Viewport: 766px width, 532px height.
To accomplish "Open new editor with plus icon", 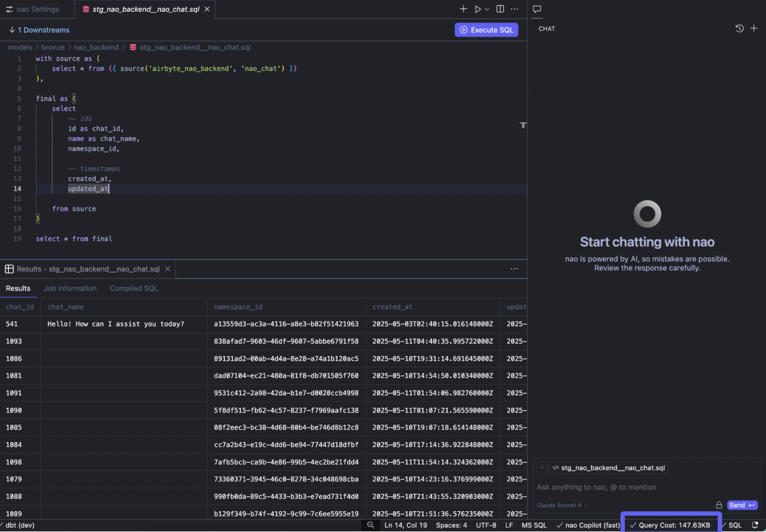I will [463, 9].
